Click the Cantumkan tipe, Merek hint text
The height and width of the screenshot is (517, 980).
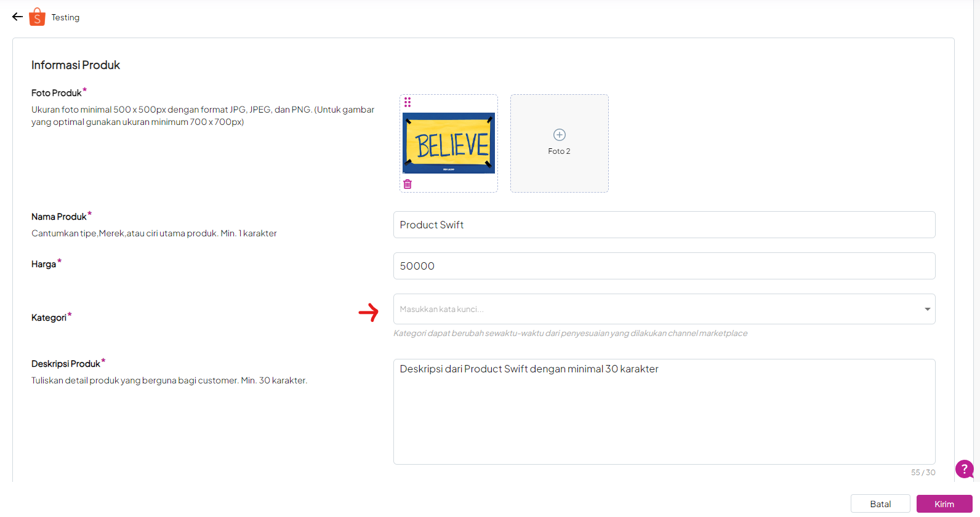pyautogui.click(x=154, y=233)
